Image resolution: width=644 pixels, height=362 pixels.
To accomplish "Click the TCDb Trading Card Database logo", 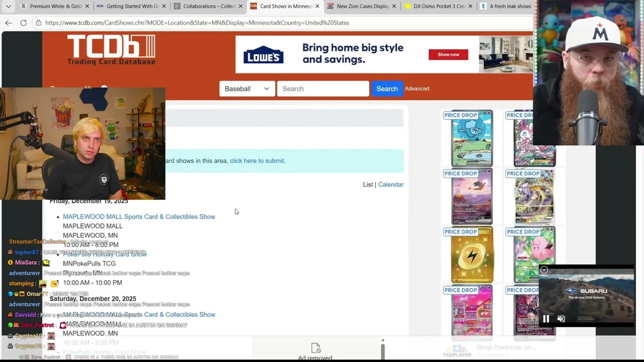I will pos(111,50).
